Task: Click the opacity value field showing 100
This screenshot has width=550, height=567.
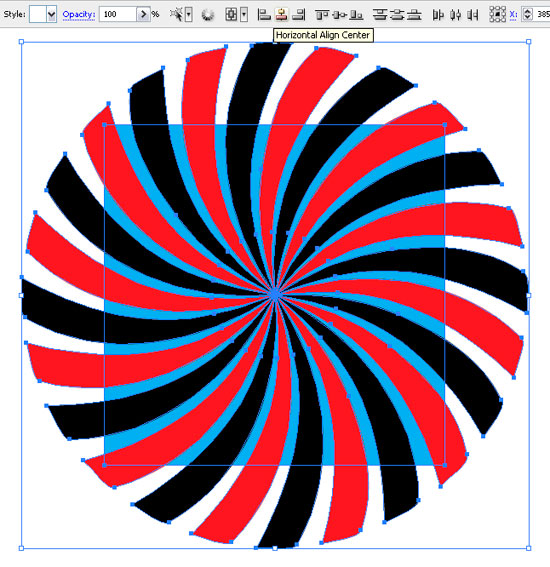Action: [x=118, y=14]
